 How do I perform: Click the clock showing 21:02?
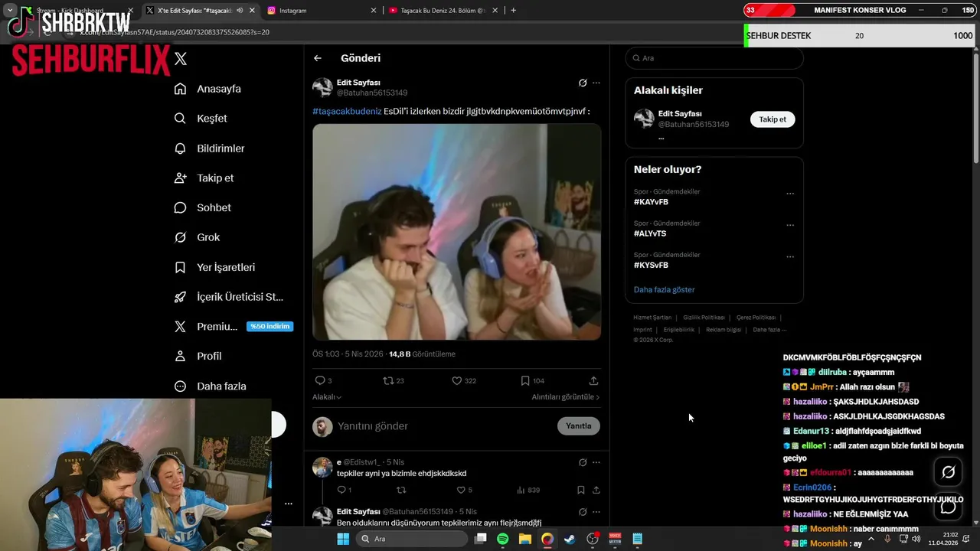[949, 535]
